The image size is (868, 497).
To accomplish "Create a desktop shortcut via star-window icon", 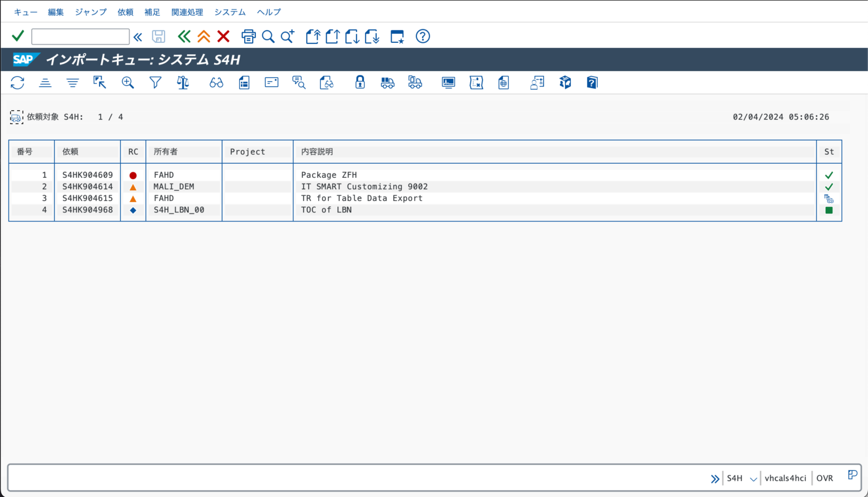I will point(397,36).
